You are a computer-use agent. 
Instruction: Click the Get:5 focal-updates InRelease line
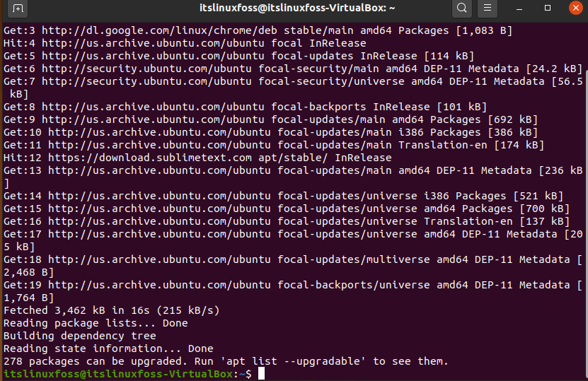tap(239, 56)
